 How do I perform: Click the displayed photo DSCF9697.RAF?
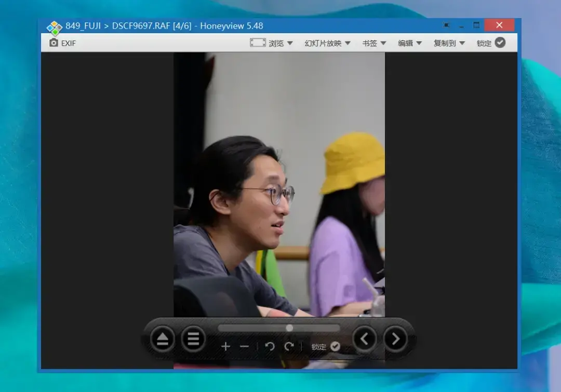click(279, 182)
